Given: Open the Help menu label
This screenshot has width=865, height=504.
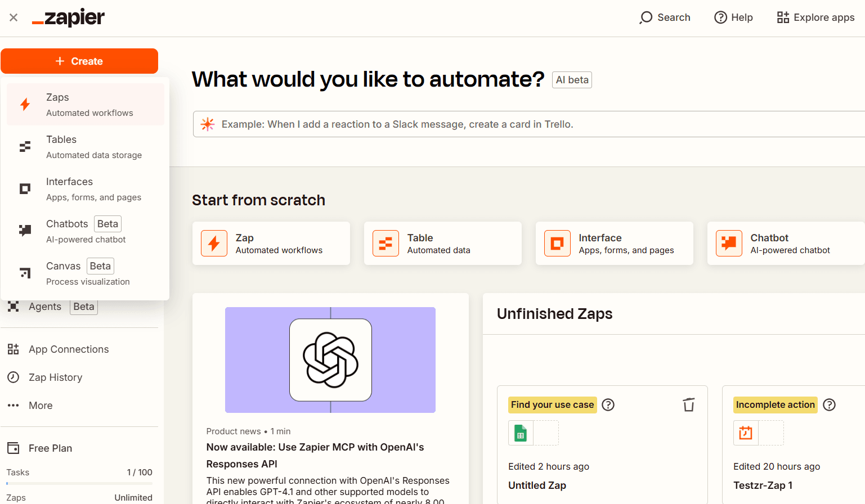Looking at the screenshot, I should (x=742, y=17).
